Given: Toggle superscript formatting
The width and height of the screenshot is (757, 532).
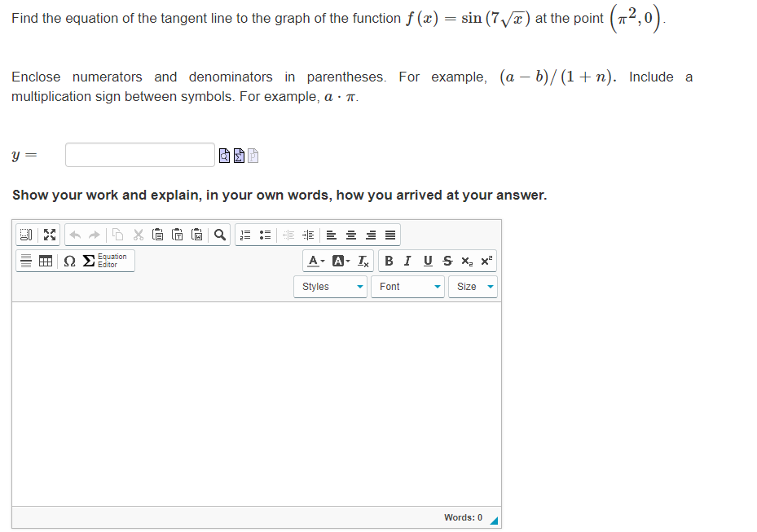Looking at the screenshot, I should 485,261.
